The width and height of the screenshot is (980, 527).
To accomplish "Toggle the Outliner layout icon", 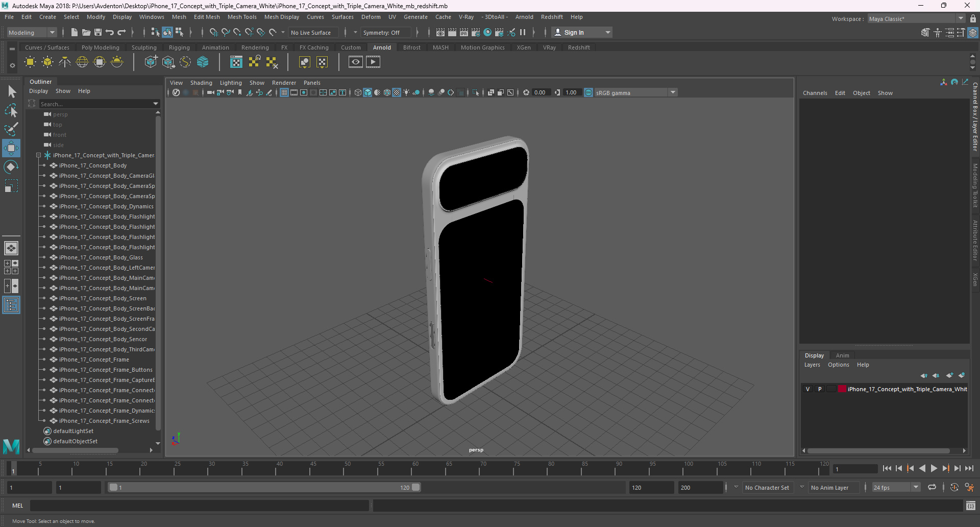I will click(x=11, y=305).
